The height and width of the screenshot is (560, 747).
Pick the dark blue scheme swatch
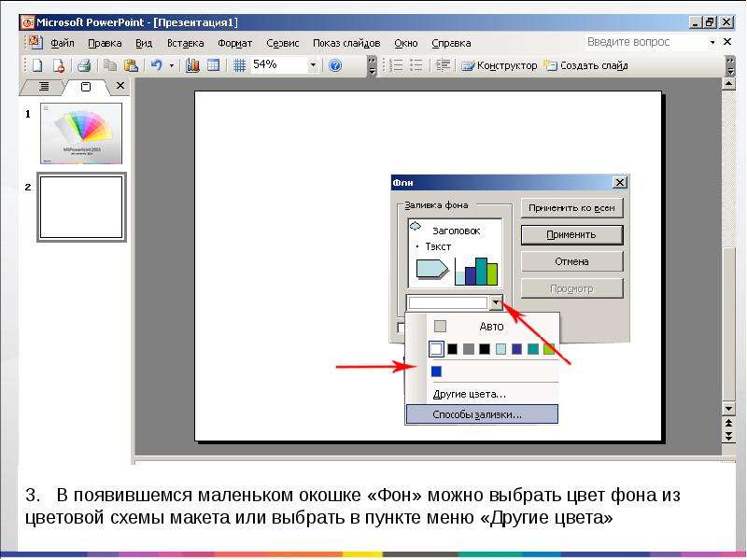pos(517,349)
